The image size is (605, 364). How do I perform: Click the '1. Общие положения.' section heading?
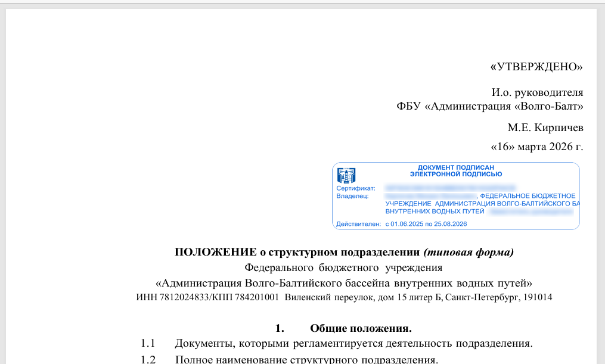click(x=343, y=328)
